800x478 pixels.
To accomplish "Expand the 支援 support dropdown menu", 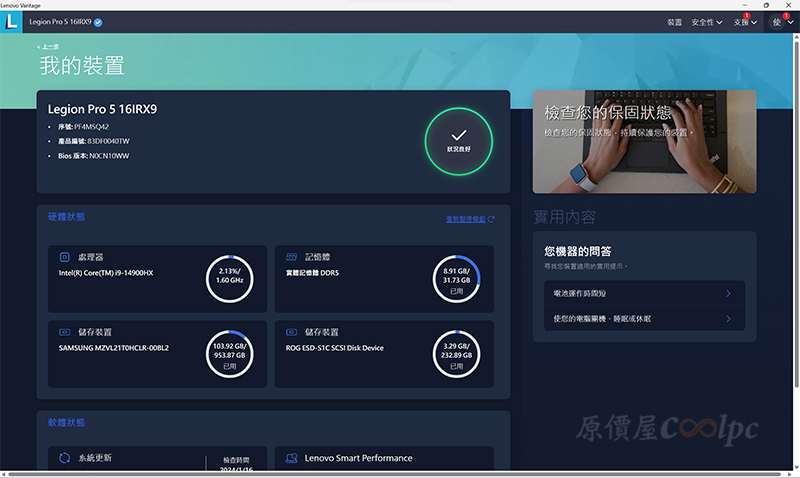I will coord(745,22).
